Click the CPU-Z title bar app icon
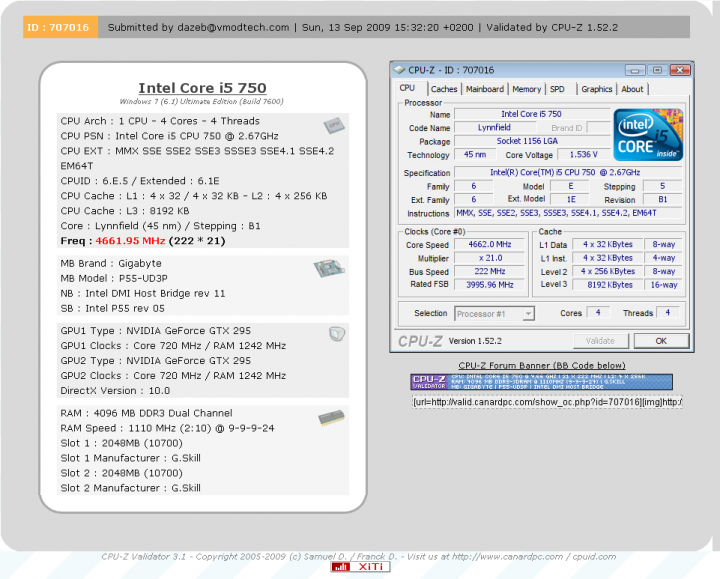The width and height of the screenshot is (720, 579). 399,70
